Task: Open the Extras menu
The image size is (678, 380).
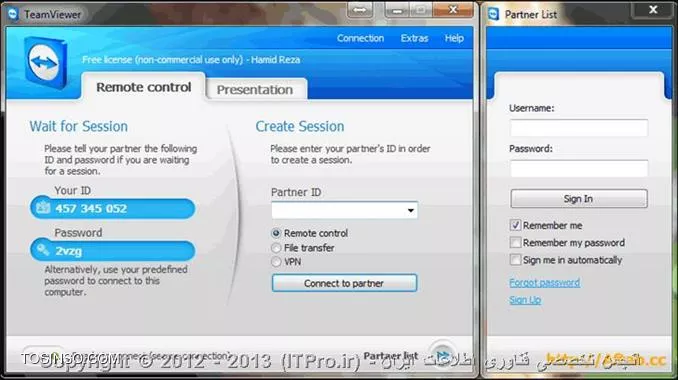Action: tap(414, 38)
